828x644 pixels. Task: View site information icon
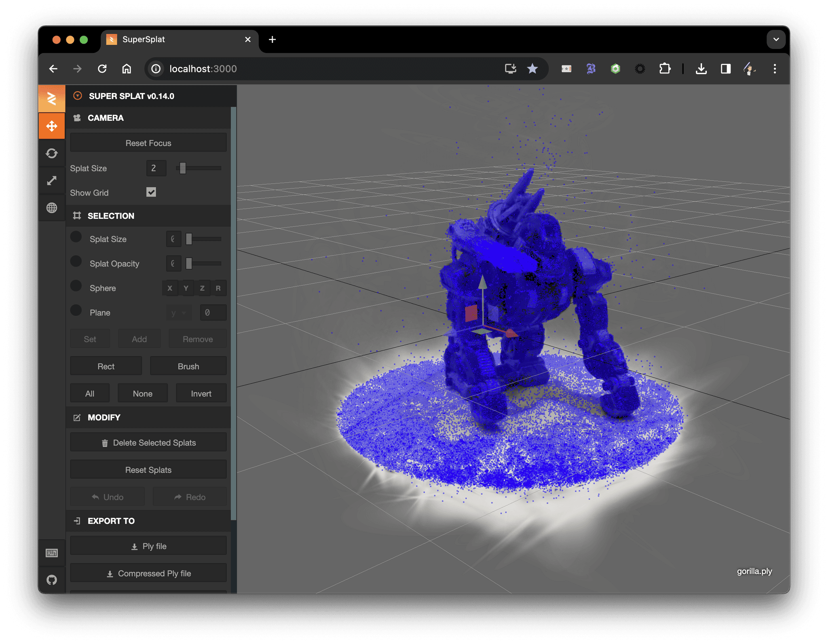click(156, 69)
